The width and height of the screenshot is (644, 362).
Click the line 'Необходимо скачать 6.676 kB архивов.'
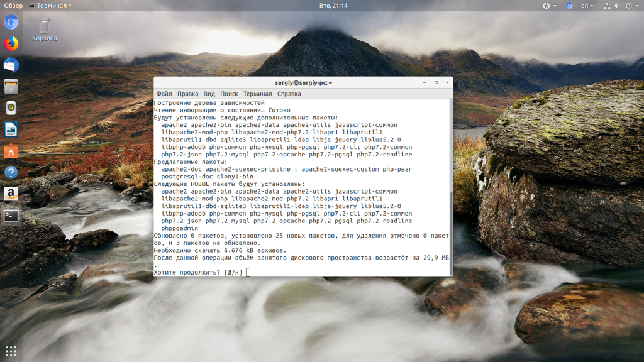[219, 251]
